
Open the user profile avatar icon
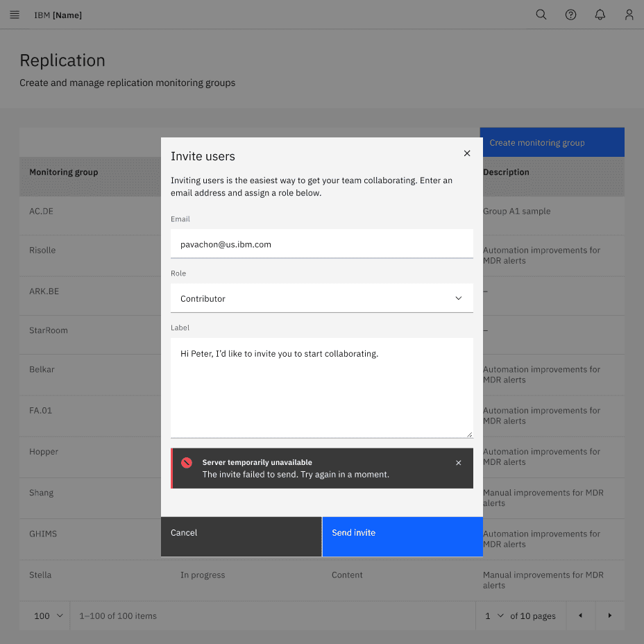point(629,15)
